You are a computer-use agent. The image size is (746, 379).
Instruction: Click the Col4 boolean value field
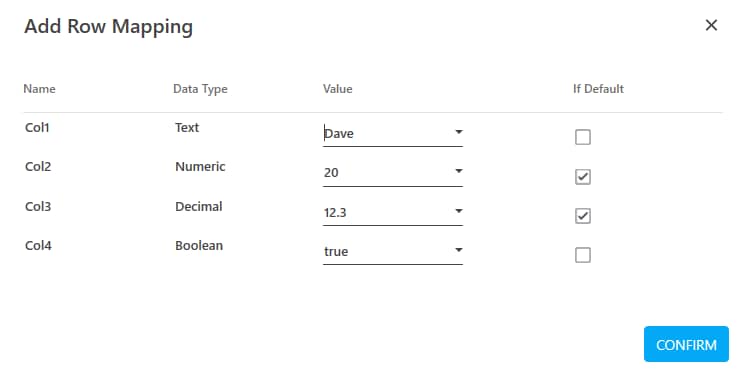pyautogui.click(x=393, y=252)
